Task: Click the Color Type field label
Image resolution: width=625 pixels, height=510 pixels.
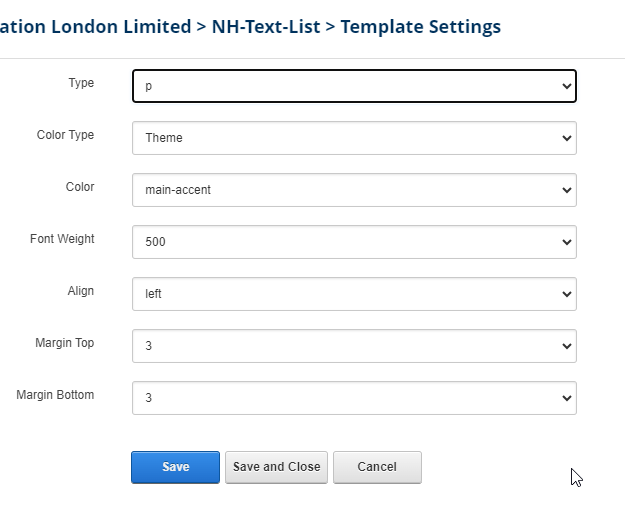Action: click(65, 135)
